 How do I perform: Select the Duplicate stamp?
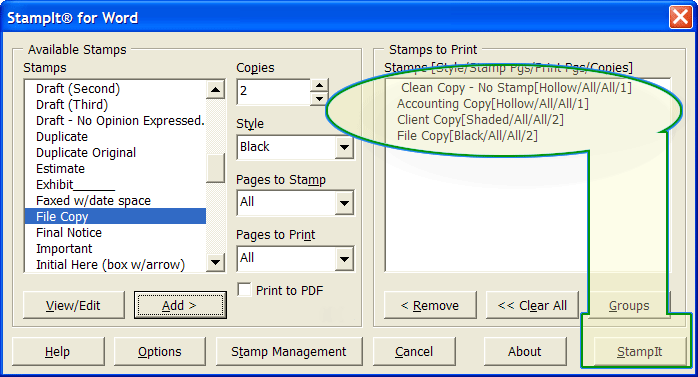[115, 137]
